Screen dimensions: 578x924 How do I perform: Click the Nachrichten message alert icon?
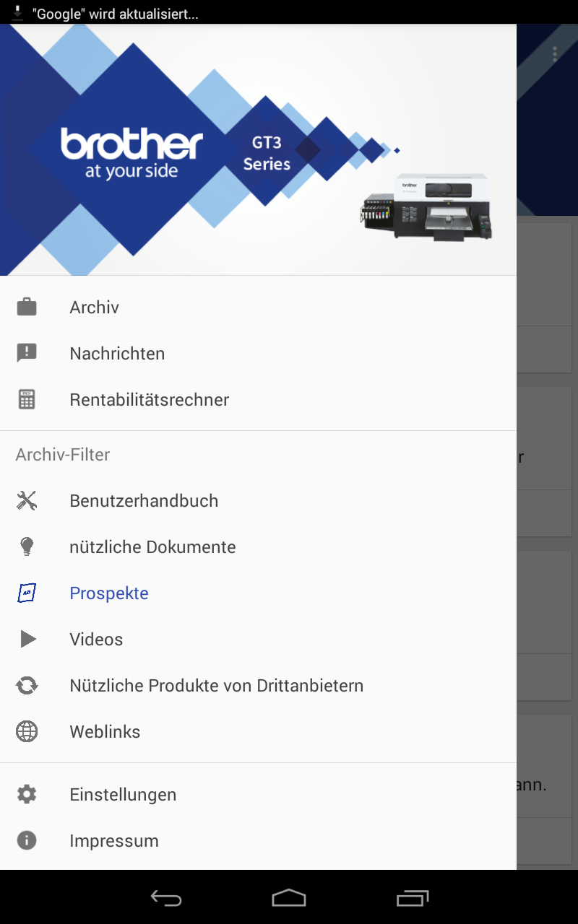(x=27, y=353)
